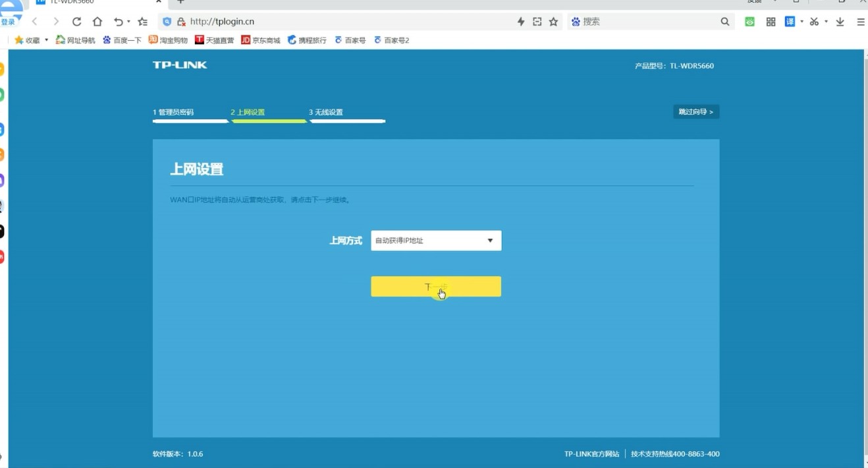The image size is (868, 468).
Task: Open the 京东商城 bookmark
Action: click(261, 40)
